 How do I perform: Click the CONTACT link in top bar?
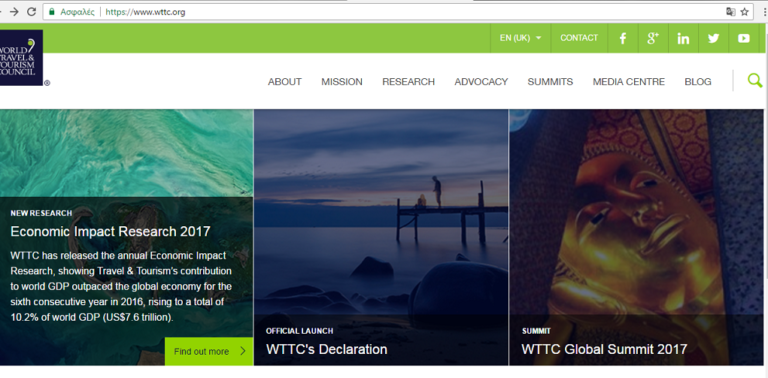click(x=579, y=38)
